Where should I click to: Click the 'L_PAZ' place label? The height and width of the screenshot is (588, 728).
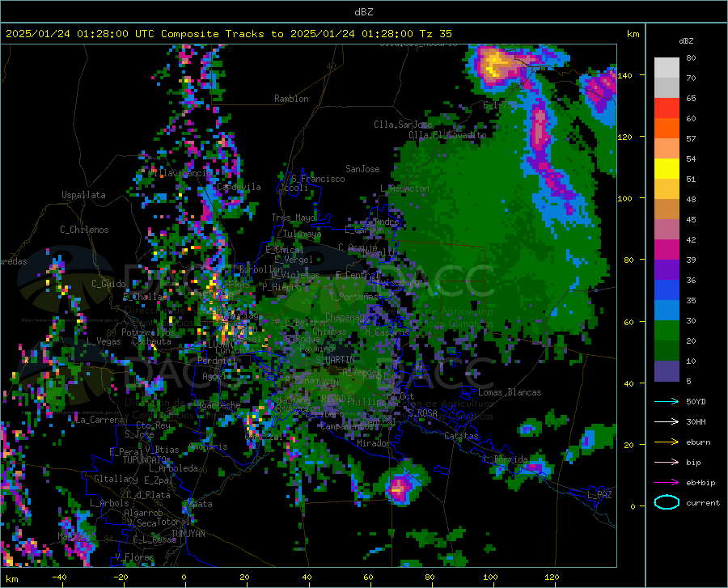[599, 495]
